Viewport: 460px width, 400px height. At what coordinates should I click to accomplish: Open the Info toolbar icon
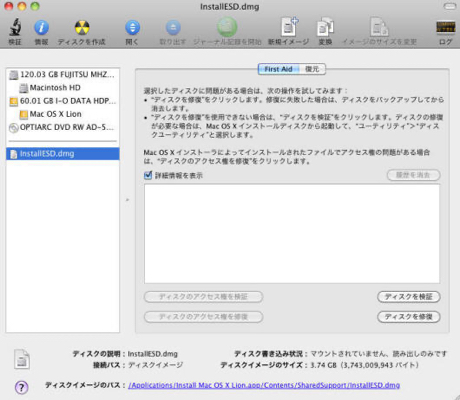pos(41,27)
